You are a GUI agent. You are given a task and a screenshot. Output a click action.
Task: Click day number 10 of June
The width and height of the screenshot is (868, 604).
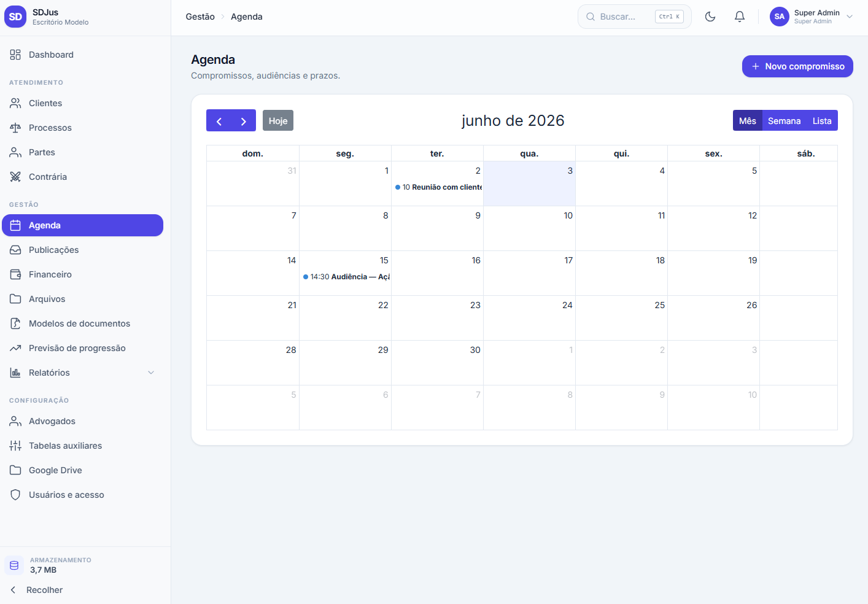pyautogui.click(x=568, y=215)
